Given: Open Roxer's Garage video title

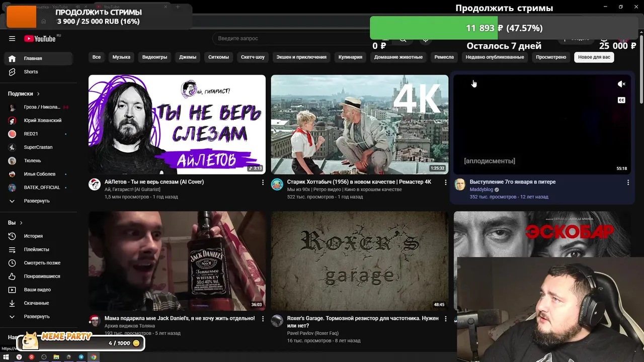Looking at the screenshot, I should point(363,322).
